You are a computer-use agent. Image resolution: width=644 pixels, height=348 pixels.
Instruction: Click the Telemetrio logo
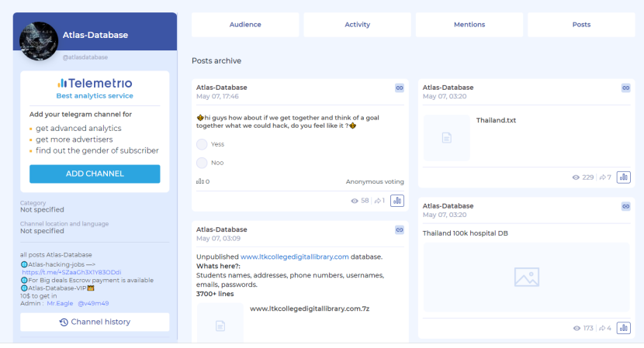click(x=95, y=83)
